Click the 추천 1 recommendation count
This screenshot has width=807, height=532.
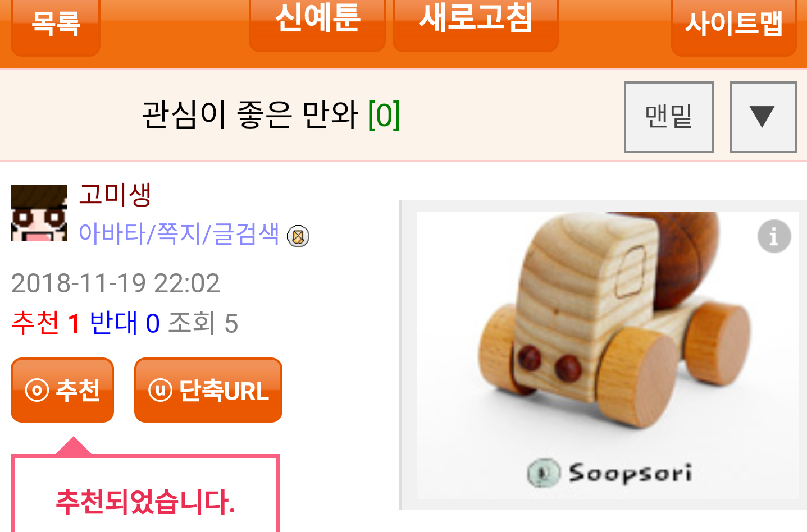click(46, 323)
